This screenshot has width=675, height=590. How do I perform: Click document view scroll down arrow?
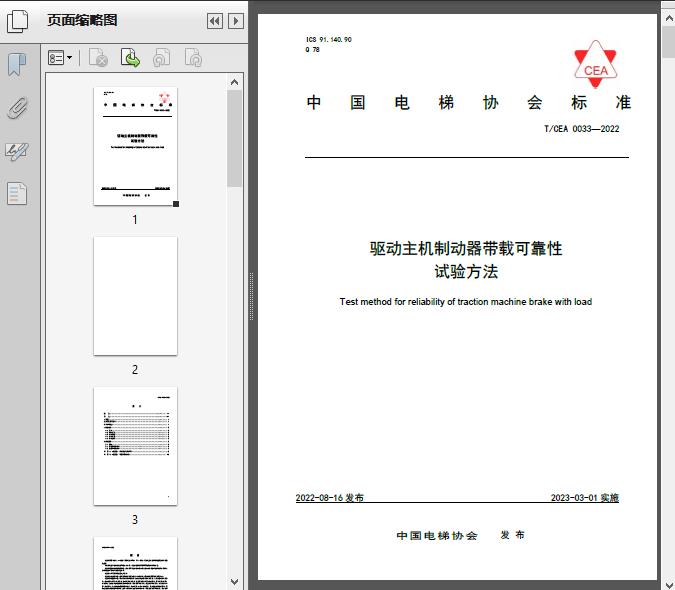pos(669,584)
